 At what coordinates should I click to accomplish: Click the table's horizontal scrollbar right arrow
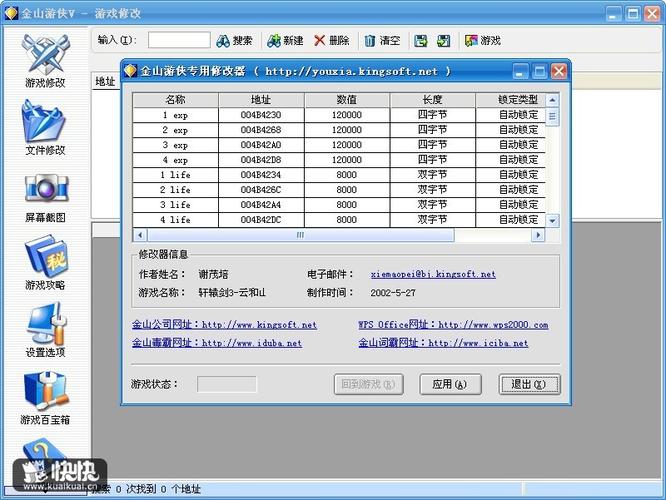(538, 235)
